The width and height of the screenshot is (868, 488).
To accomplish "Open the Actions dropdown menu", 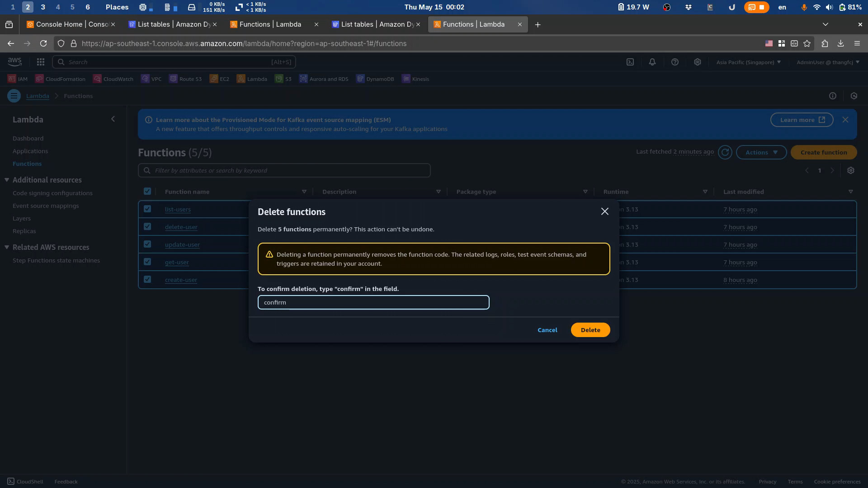I will (761, 152).
